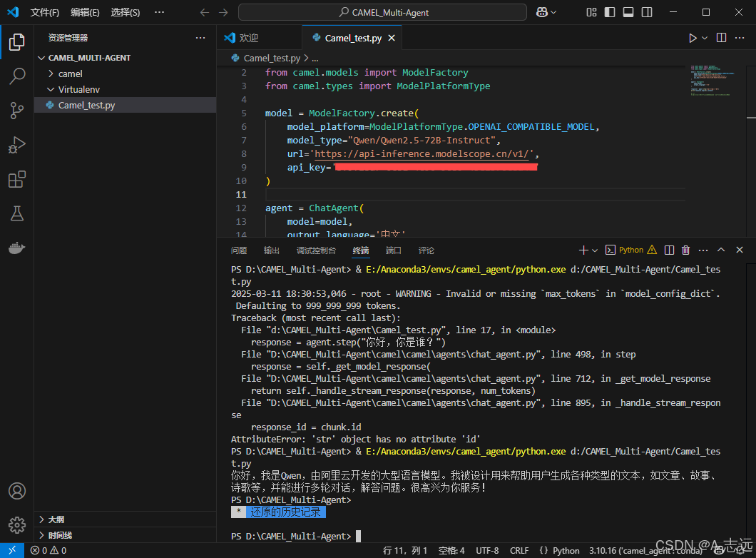Open terminal panel more actions
756x558 pixels.
[x=703, y=250]
